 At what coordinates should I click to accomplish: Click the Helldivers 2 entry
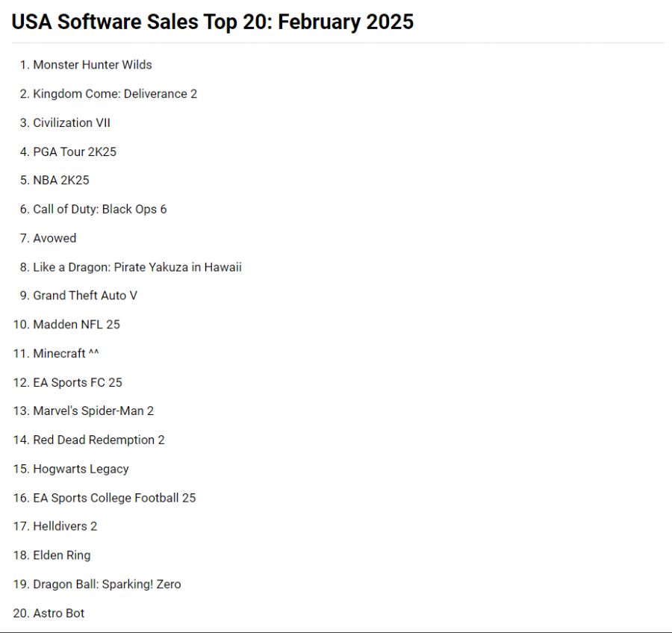point(65,526)
